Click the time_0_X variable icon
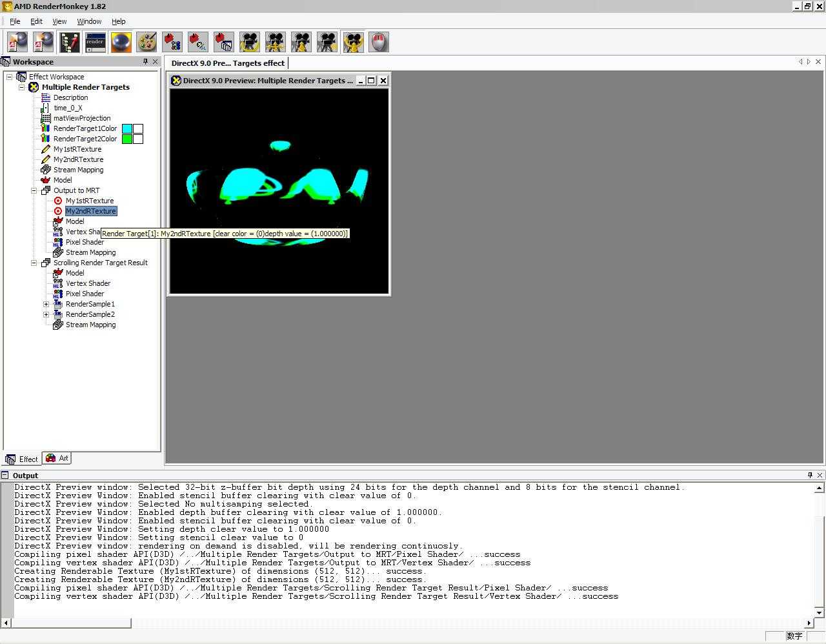Viewport: 826px width, 644px height. [x=46, y=108]
